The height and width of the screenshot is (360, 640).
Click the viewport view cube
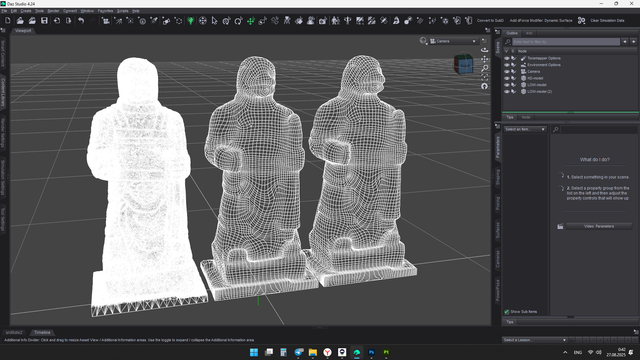464,64
